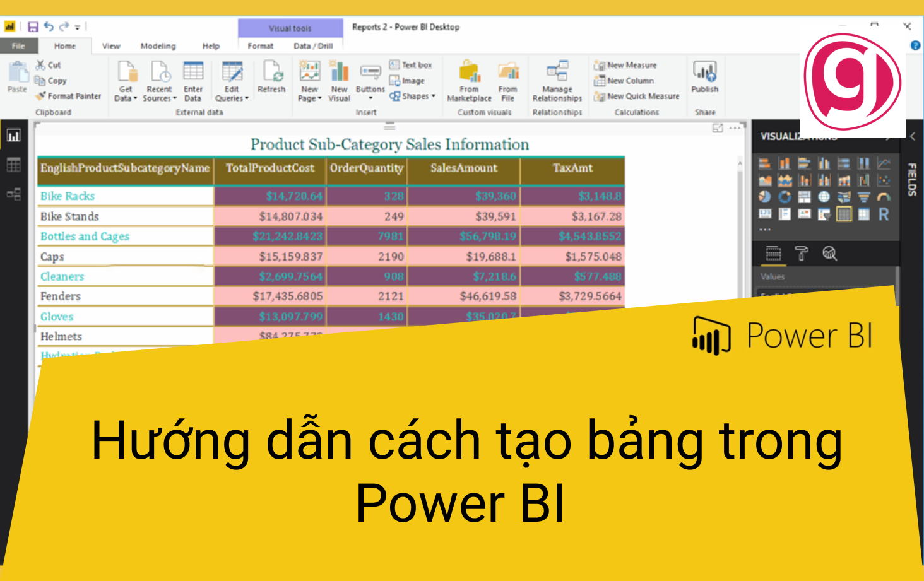Select the Slicer visualization icon

coord(824,215)
